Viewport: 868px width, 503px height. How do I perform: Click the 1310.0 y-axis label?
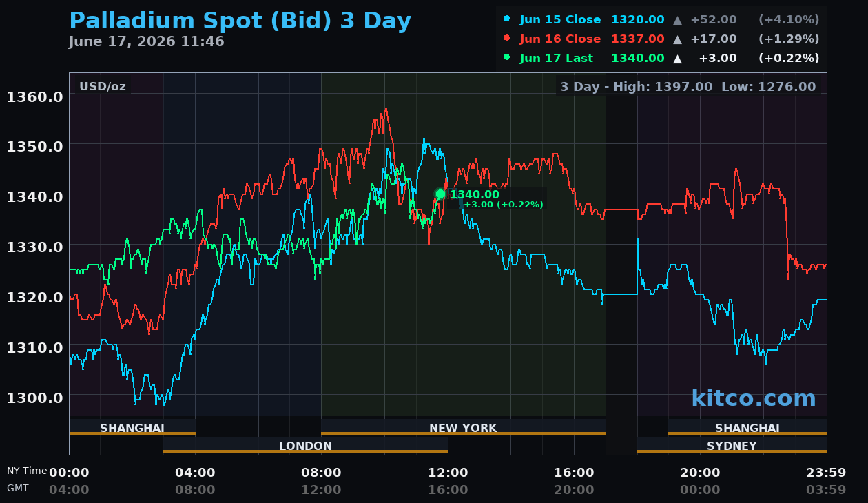tap(34, 347)
